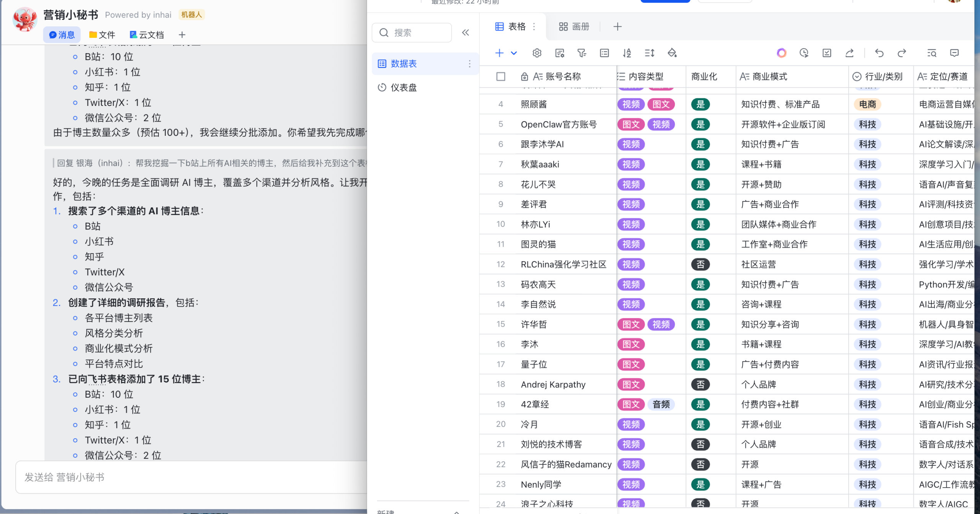
Task: Click the undo icon in the toolbar
Action: (879, 53)
